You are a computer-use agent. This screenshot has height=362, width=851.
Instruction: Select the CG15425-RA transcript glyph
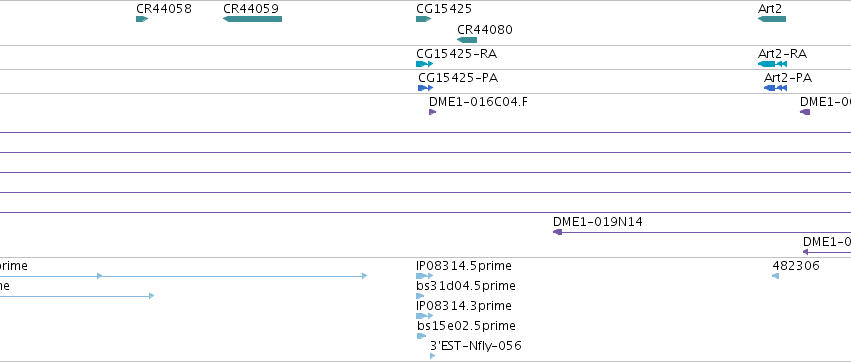[424, 64]
